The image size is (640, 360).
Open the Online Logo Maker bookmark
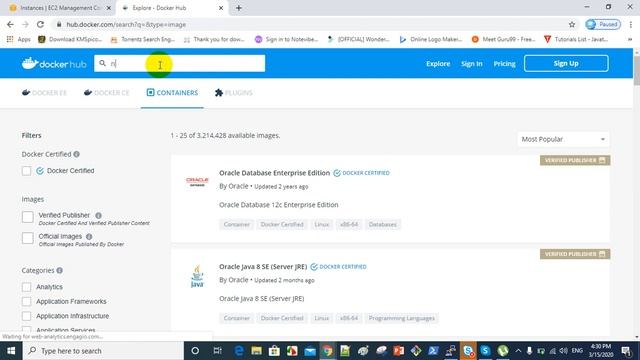431,39
